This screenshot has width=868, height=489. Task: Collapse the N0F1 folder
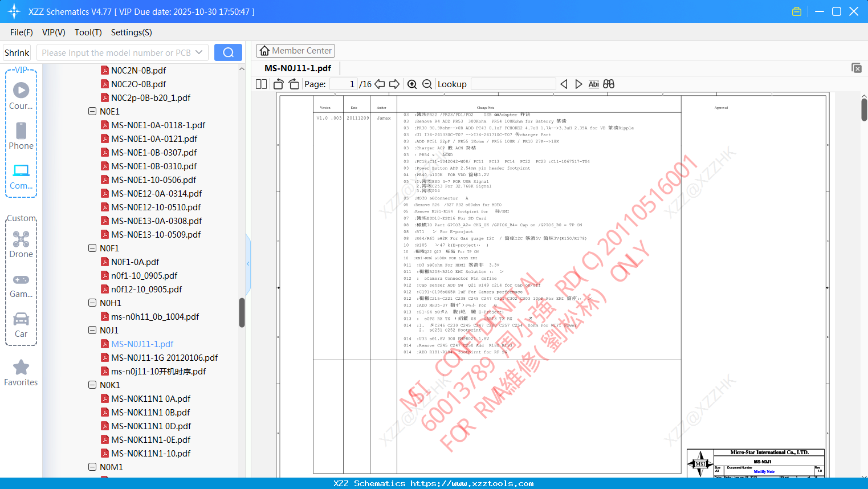(92, 248)
